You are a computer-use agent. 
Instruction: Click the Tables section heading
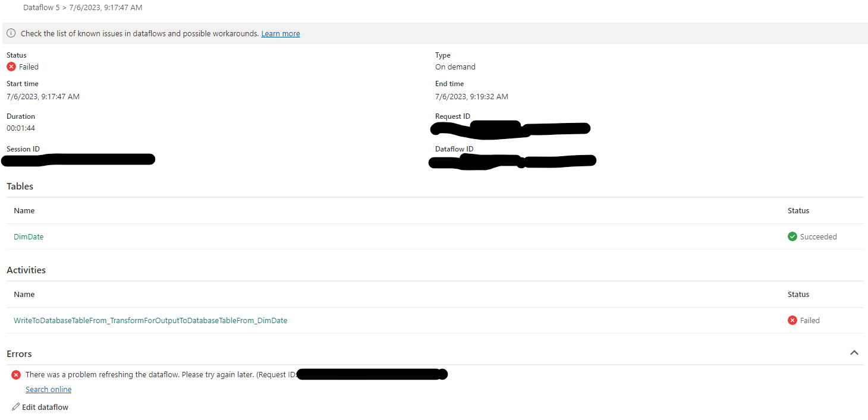click(20, 186)
